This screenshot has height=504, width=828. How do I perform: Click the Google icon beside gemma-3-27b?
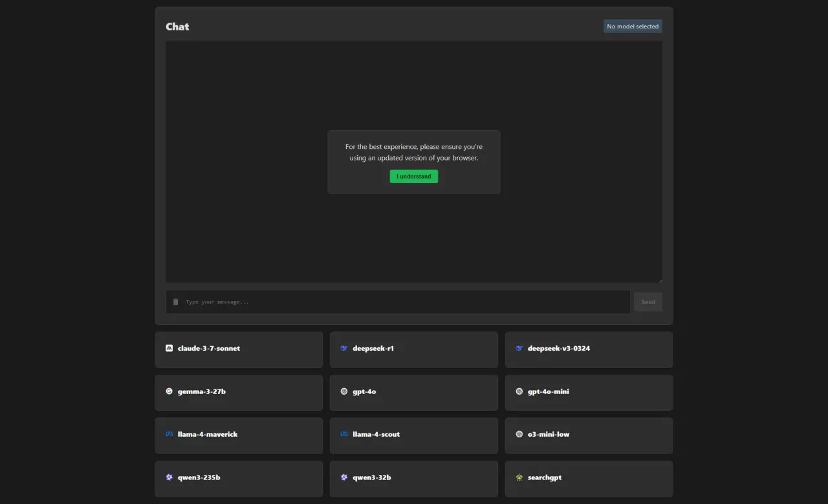[169, 391]
